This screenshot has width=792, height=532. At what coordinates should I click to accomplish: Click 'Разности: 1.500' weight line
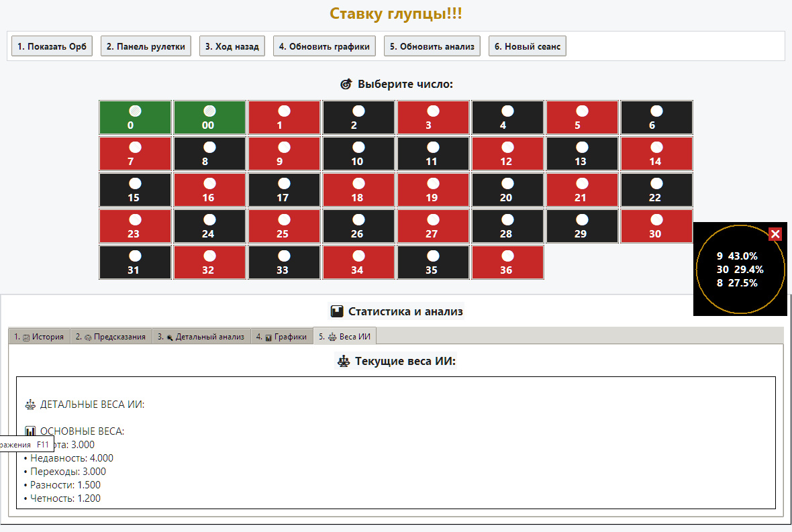click(62, 485)
